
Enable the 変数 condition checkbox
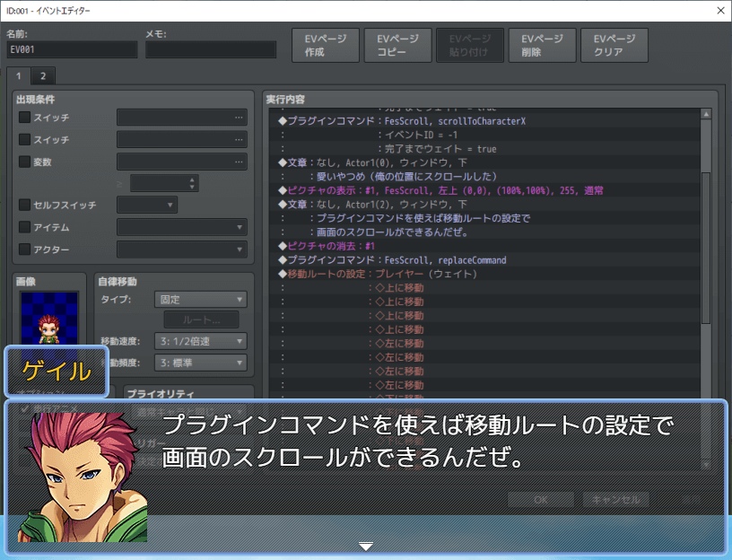pos(25,162)
